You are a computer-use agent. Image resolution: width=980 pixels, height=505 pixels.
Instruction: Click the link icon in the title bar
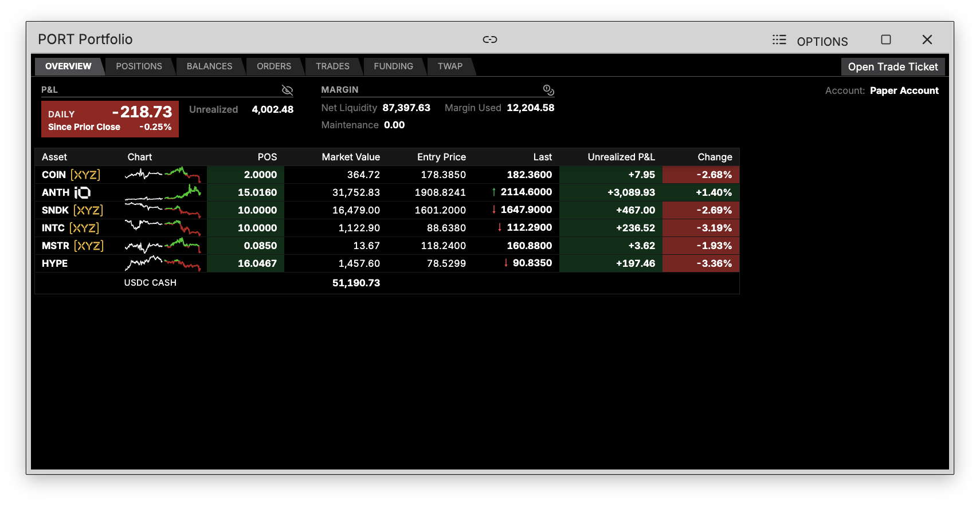click(489, 40)
